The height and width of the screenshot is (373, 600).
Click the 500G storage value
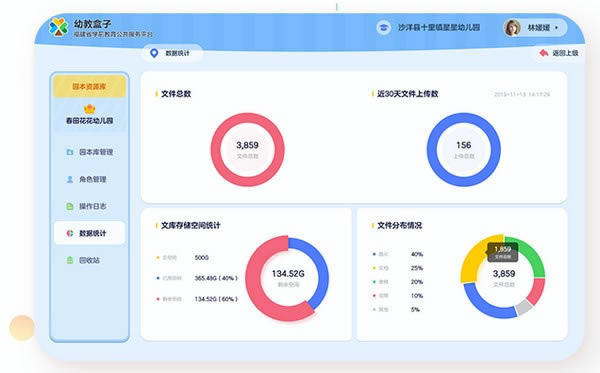coord(202,257)
